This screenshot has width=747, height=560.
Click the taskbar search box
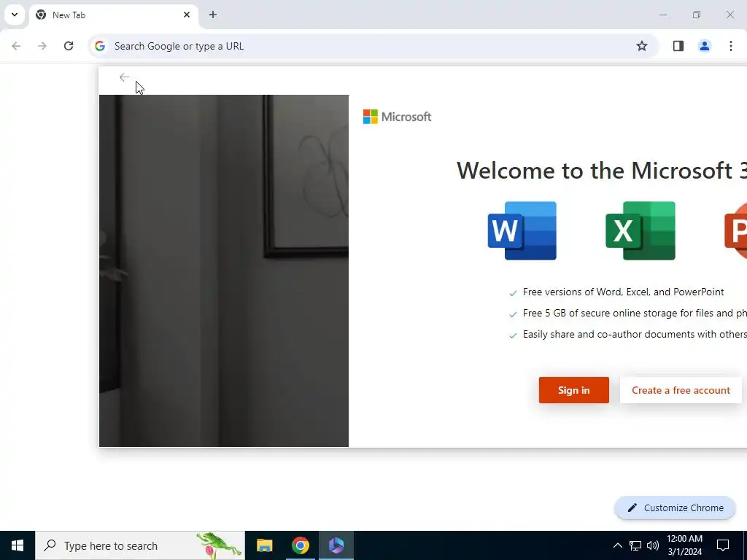pos(140,545)
